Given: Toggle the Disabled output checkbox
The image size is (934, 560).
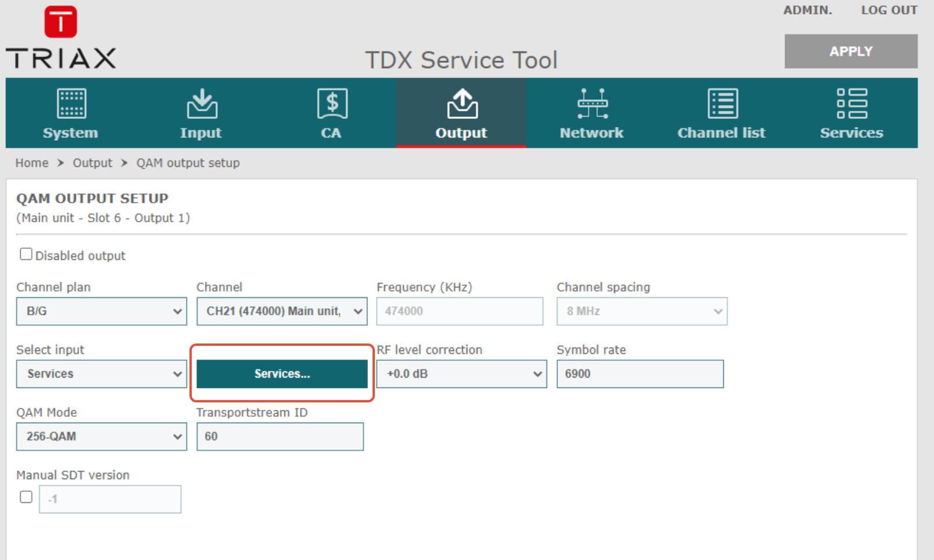Looking at the screenshot, I should click(26, 254).
